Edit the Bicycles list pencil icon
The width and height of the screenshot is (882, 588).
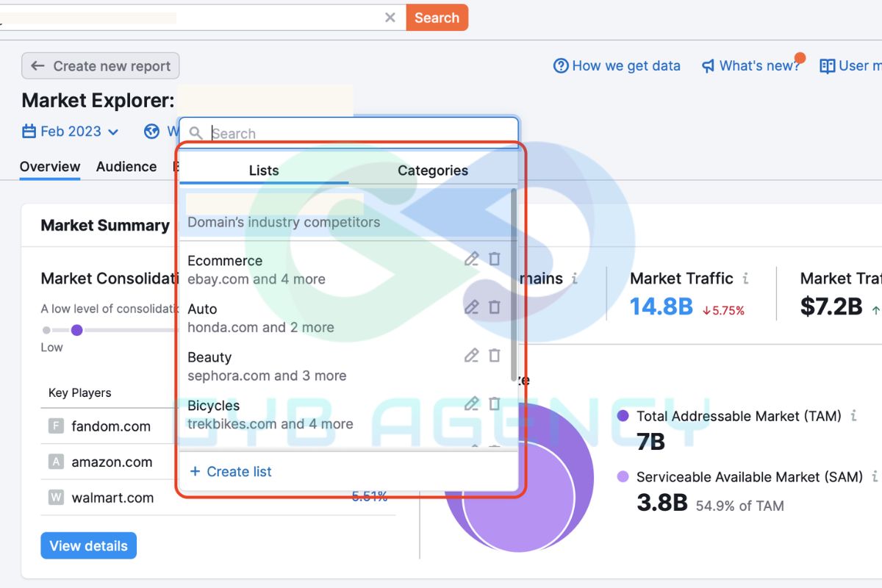[x=472, y=404]
